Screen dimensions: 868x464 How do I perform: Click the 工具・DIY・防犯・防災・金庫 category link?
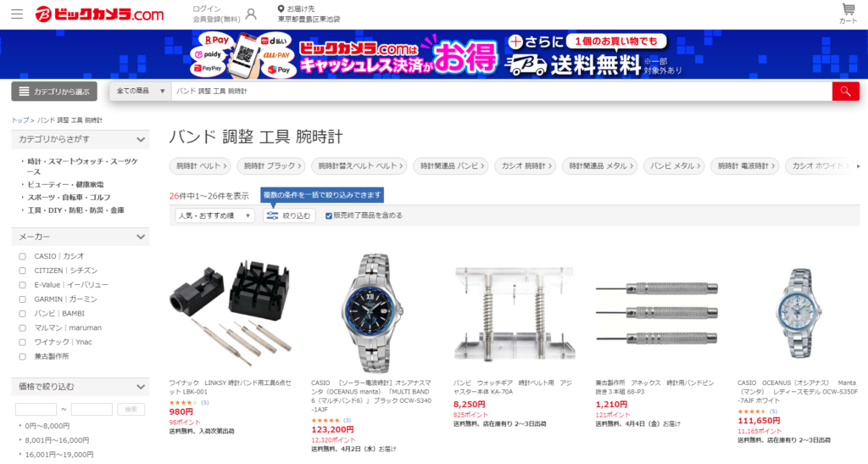pyautogui.click(x=75, y=210)
